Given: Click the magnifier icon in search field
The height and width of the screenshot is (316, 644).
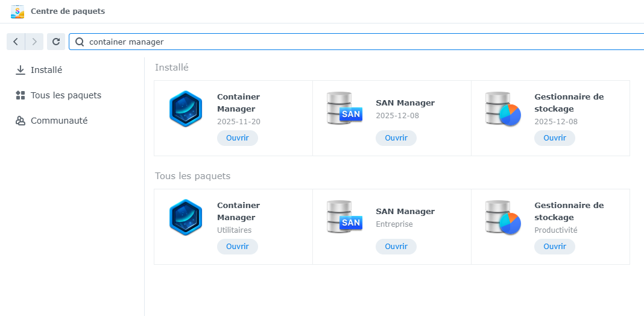Looking at the screenshot, I should pos(80,42).
